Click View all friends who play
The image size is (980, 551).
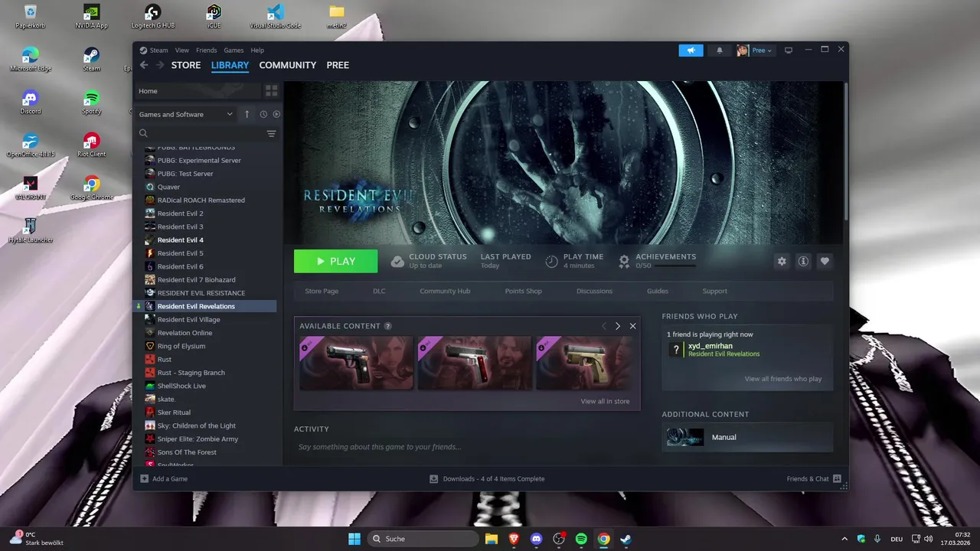pyautogui.click(x=783, y=379)
